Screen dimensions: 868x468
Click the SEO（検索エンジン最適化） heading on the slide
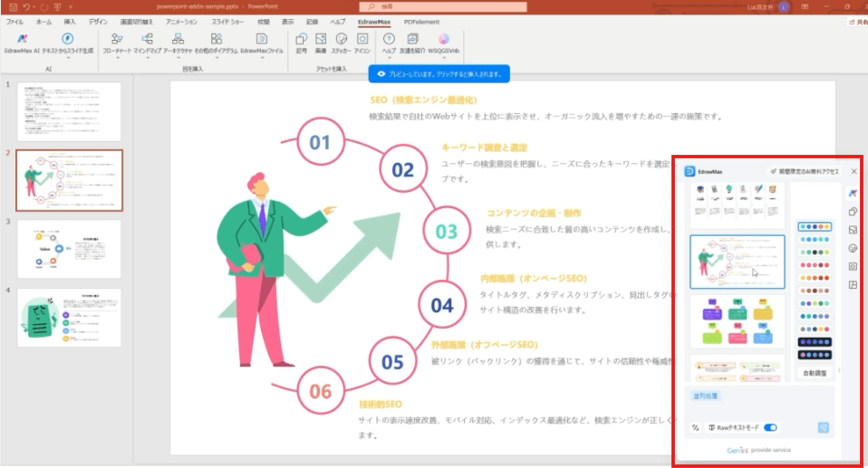pos(423,100)
